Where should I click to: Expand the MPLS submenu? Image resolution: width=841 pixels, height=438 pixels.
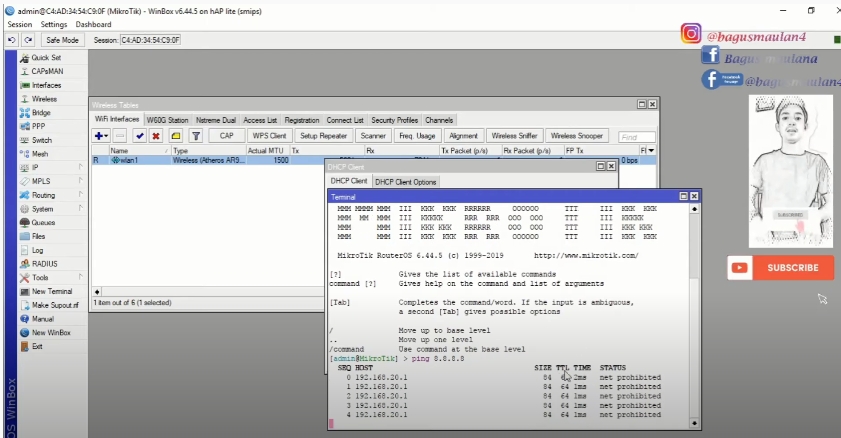click(x=51, y=181)
